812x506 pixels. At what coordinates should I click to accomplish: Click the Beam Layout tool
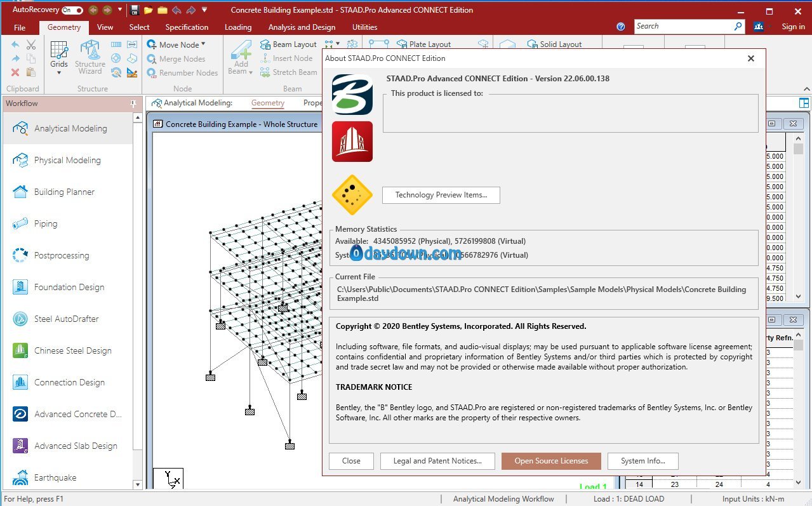288,44
